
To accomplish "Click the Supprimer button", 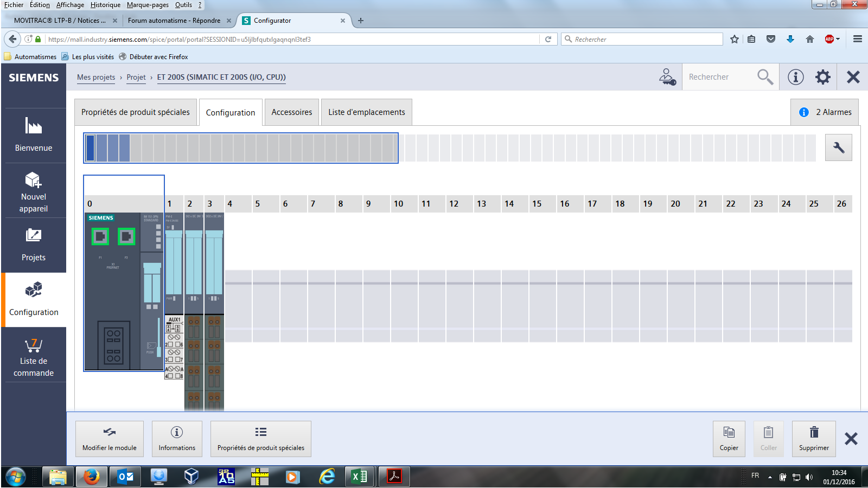I will click(814, 439).
